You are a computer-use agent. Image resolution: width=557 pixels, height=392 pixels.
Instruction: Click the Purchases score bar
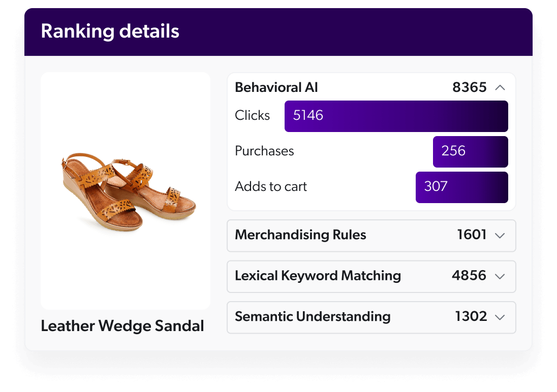470,151
